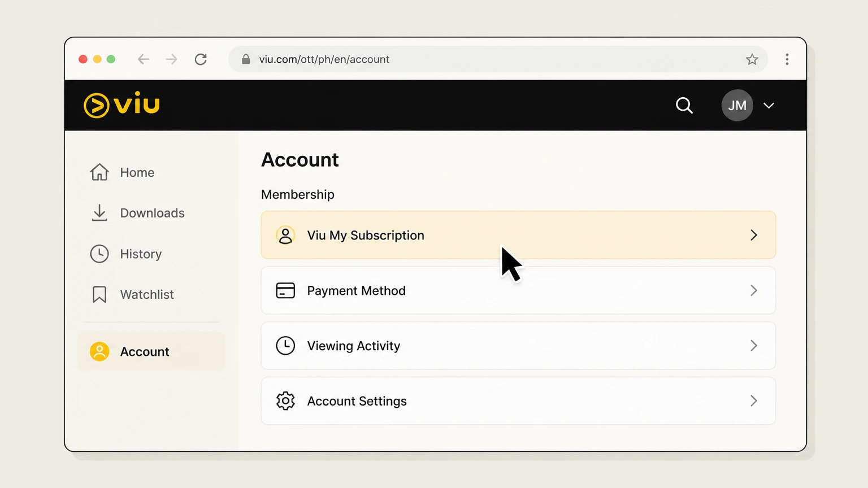
Task: Expand the profile dropdown arrow
Action: 769,106
